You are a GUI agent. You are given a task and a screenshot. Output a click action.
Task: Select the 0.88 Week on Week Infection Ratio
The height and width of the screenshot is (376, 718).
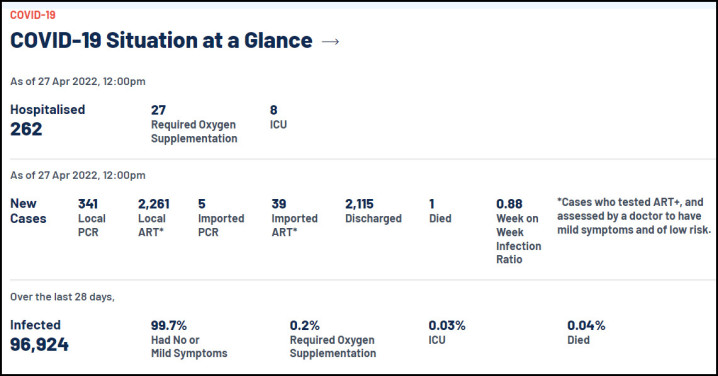tap(519, 231)
